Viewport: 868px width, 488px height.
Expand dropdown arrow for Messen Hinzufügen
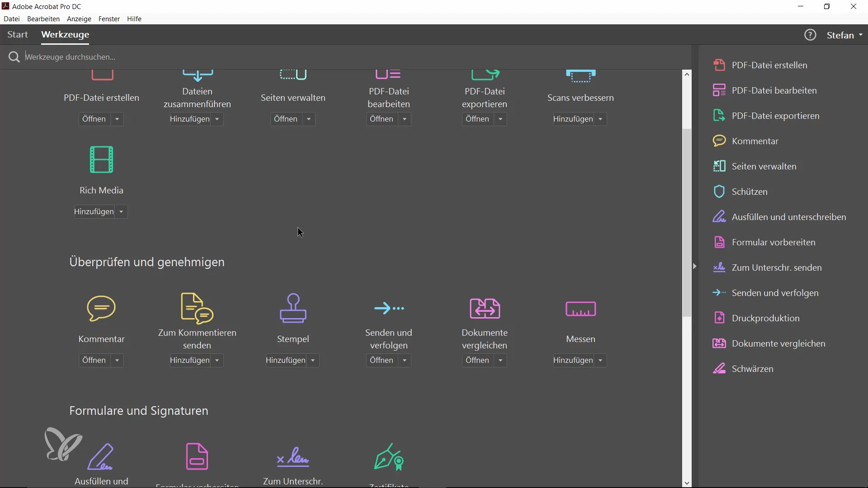pos(600,361)
